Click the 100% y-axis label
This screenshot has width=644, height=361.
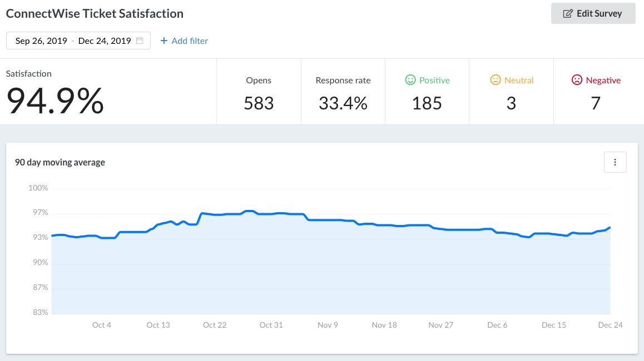tap(38, 188)
